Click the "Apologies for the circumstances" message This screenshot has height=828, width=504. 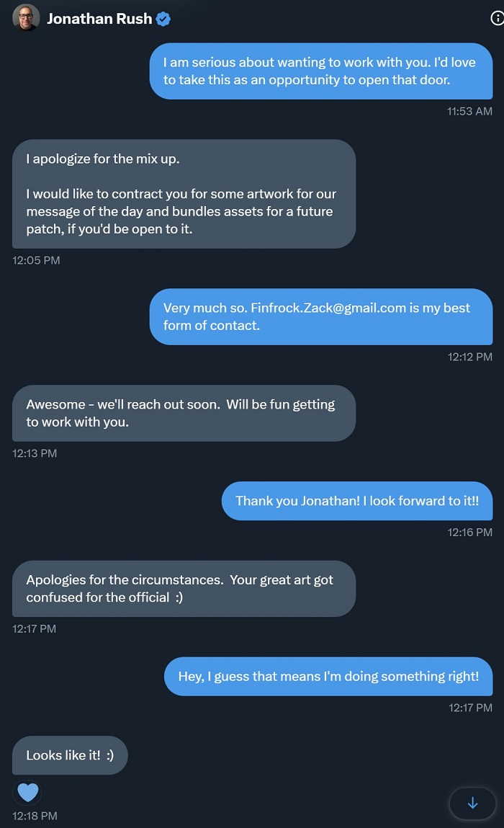click(x=184, y=588)
